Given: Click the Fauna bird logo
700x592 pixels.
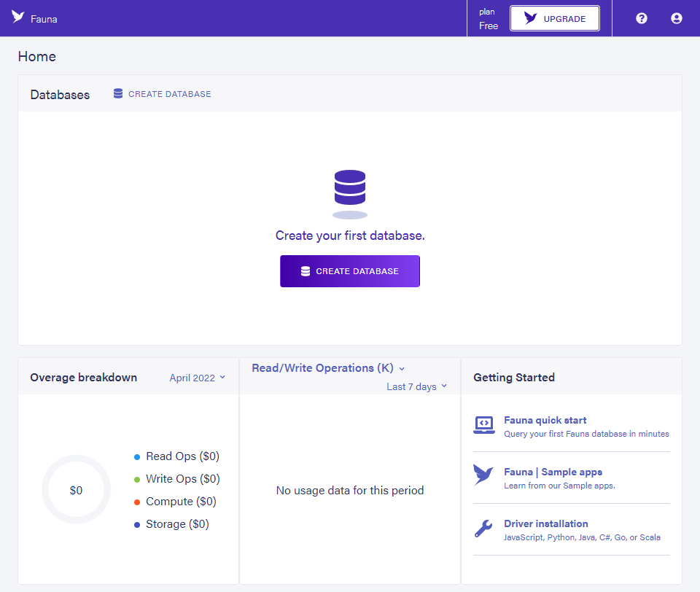Looking at the screenshot, I should (17, 17).
